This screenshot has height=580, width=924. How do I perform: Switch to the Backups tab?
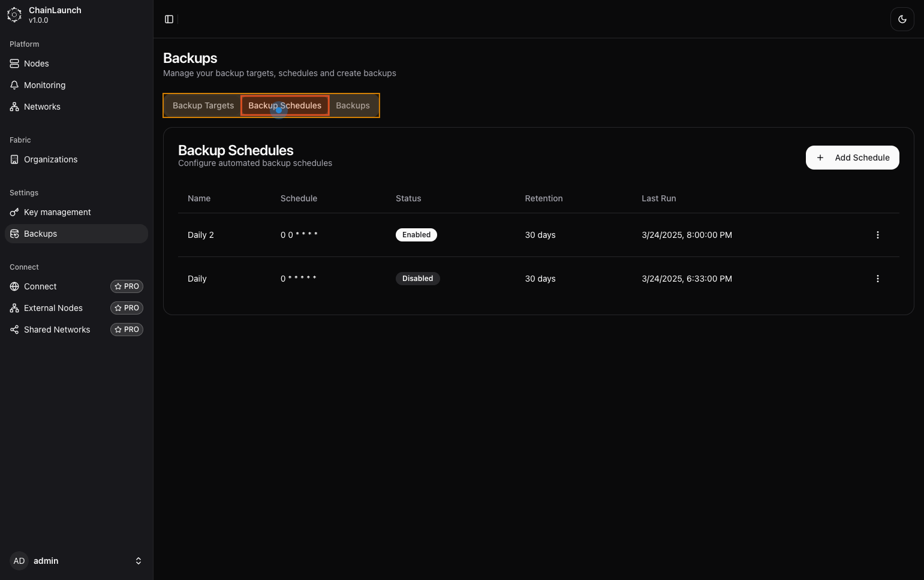point(353,105)
